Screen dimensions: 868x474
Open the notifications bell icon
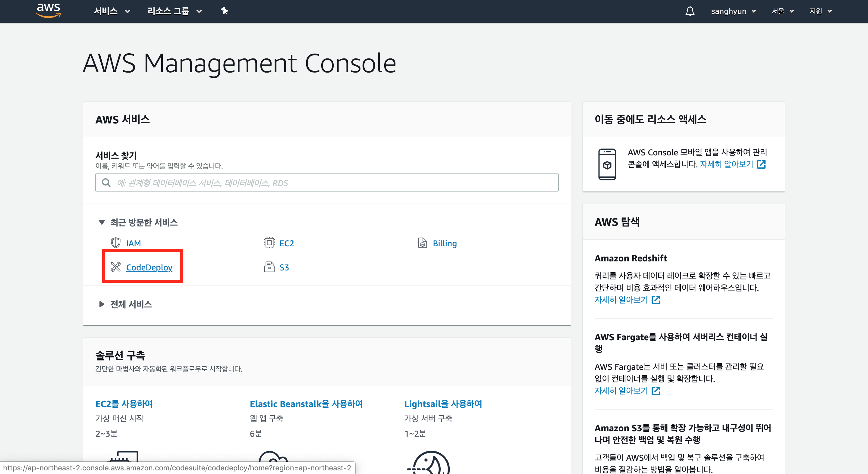pos(690,11)
